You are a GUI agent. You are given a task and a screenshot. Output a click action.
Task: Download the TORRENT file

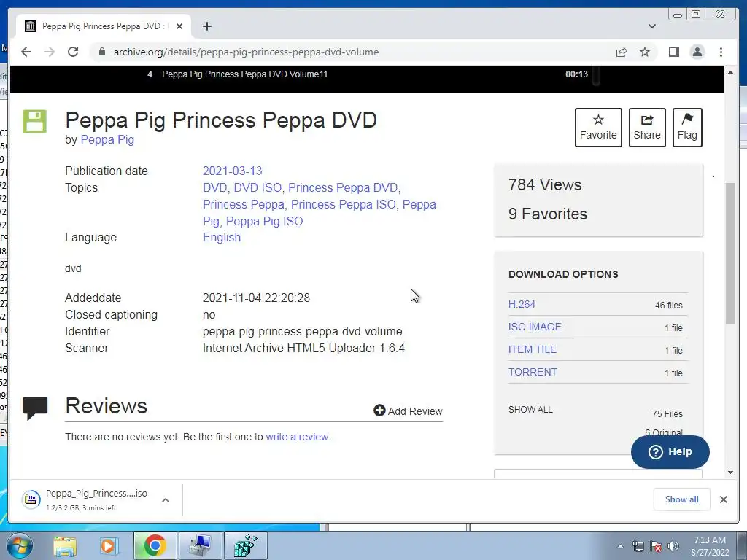(x=533, y=372)
